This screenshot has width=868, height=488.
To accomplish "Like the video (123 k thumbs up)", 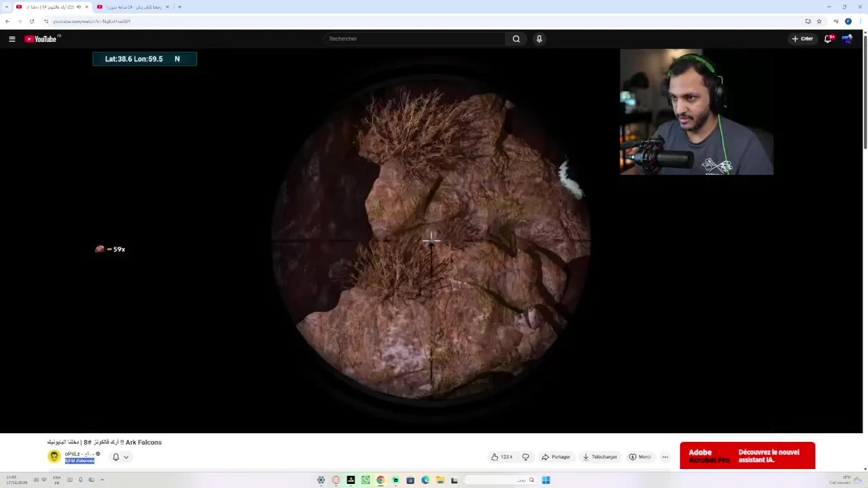I will pyautogui.click(x=502, y=457).
